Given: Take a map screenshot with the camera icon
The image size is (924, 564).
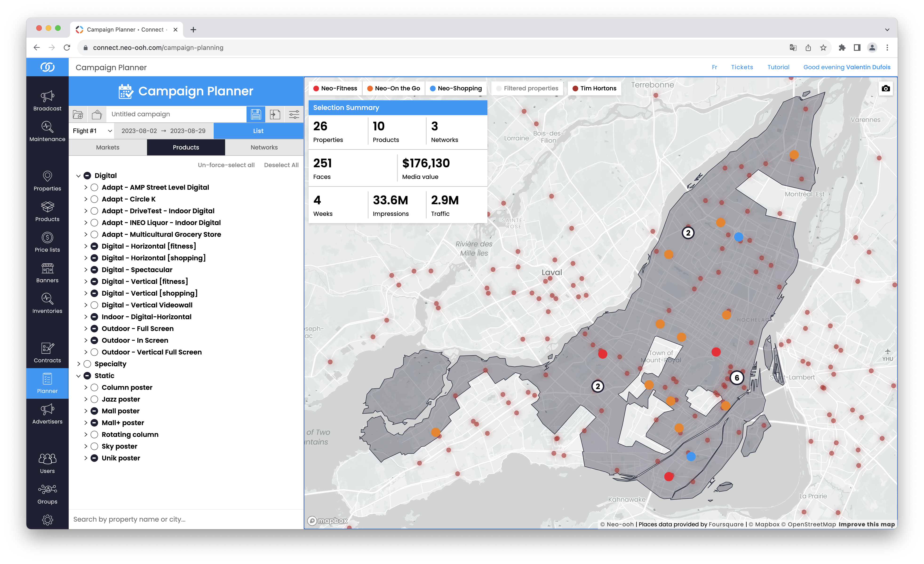Looking at the screenshot, I should pos(885,88).
